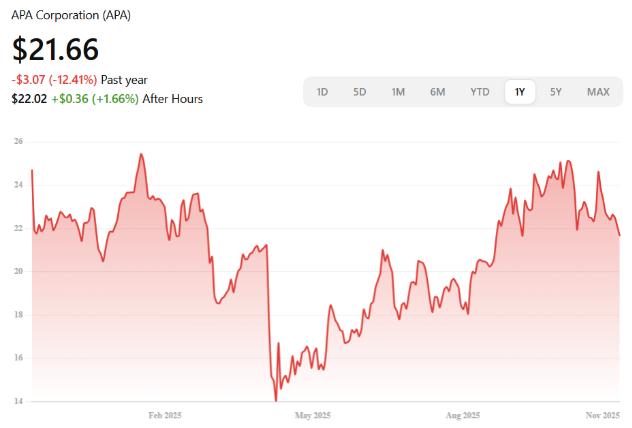Click the last data point at chart's right end
The width and height of the screenshot is (632, 428).
619,235
